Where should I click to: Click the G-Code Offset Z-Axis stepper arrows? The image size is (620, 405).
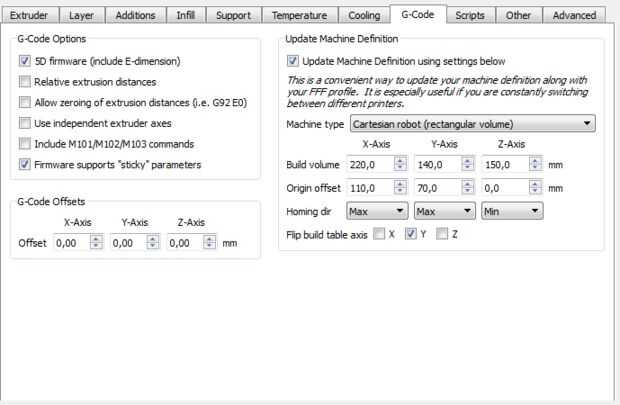[x=210, y=243]
